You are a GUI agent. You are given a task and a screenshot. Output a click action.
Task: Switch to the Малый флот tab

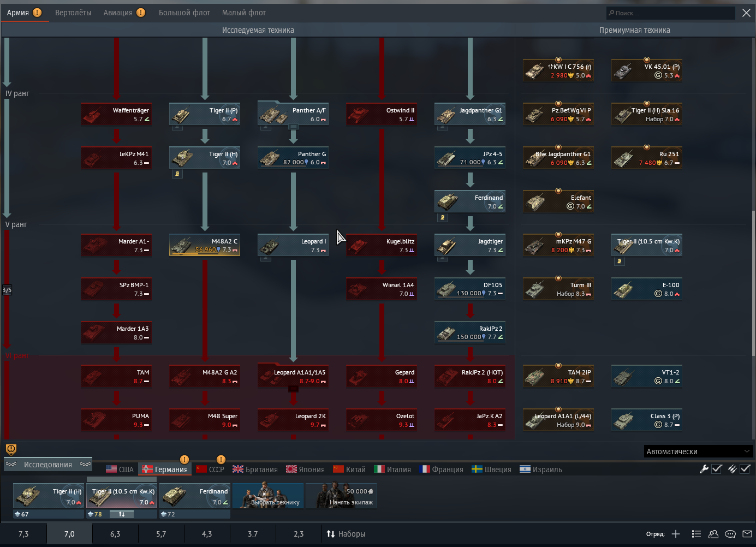[x=244, y=13]
